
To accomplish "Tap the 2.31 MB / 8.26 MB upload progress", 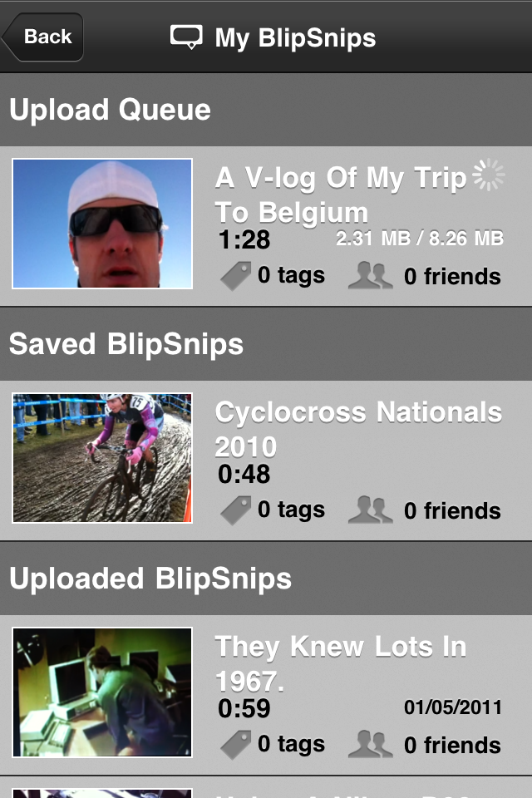I will pos(420,239).
